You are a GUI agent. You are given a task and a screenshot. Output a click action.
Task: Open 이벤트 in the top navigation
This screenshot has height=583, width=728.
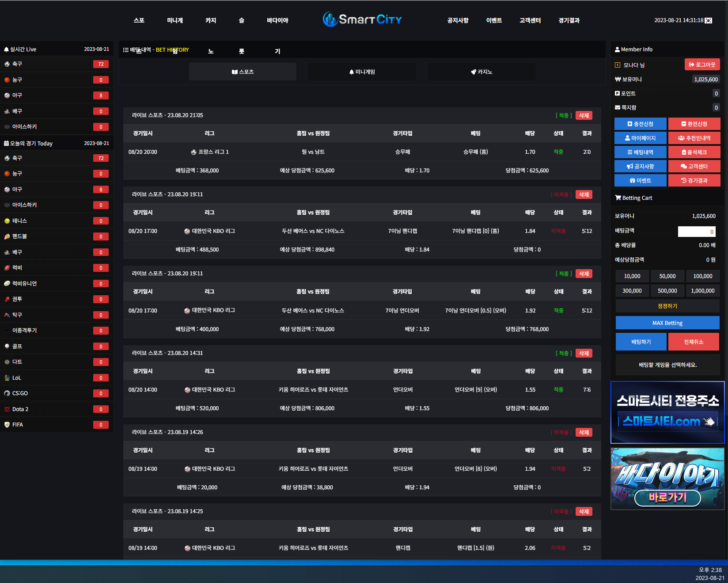tap(494, 20)
